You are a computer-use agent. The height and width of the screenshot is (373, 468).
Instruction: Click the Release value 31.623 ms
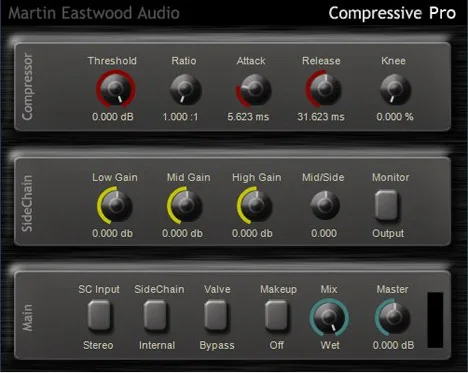click(321, 117)
